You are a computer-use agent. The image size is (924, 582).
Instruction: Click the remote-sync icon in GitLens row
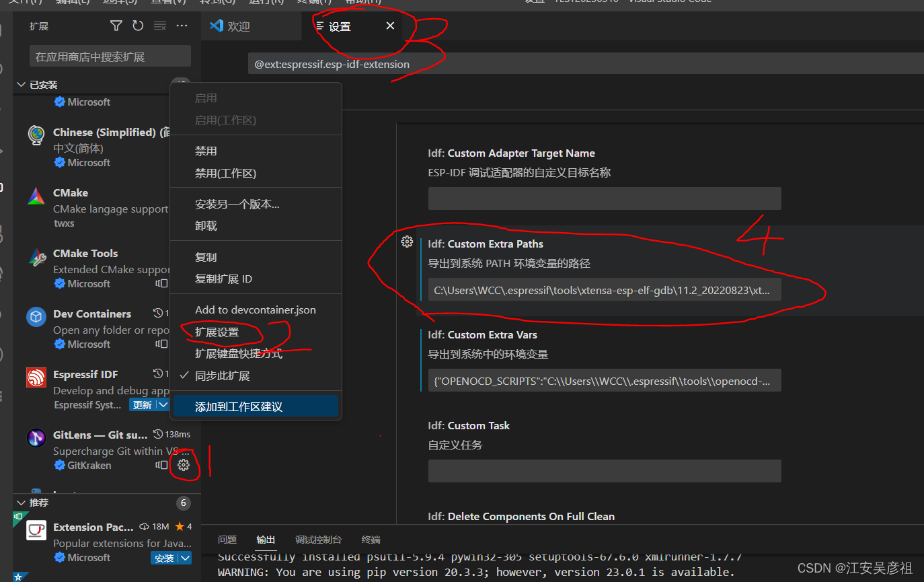point(161,465)
